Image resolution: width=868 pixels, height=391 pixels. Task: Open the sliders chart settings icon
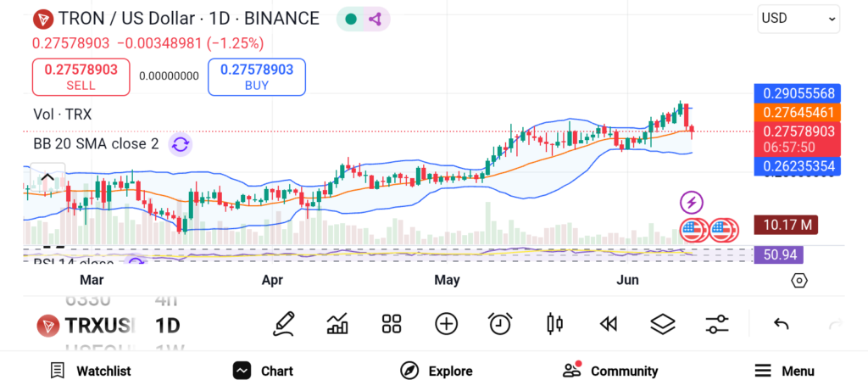[x=717, y=324]
